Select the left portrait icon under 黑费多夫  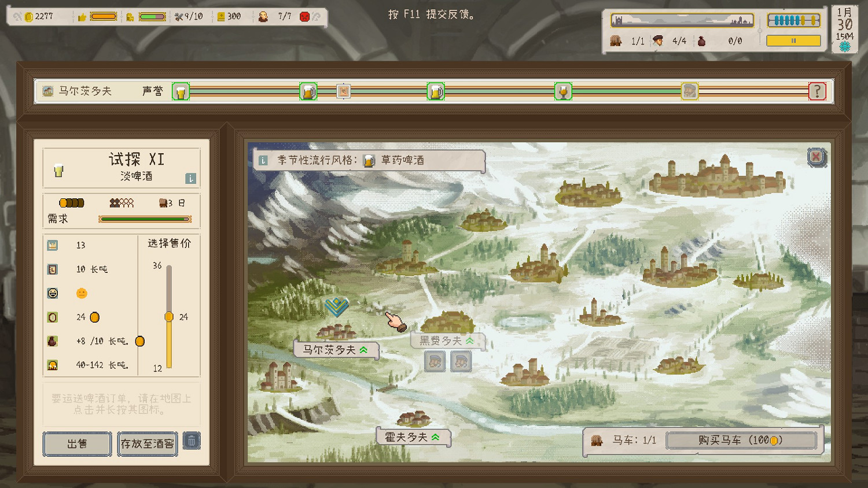[435, 362]
